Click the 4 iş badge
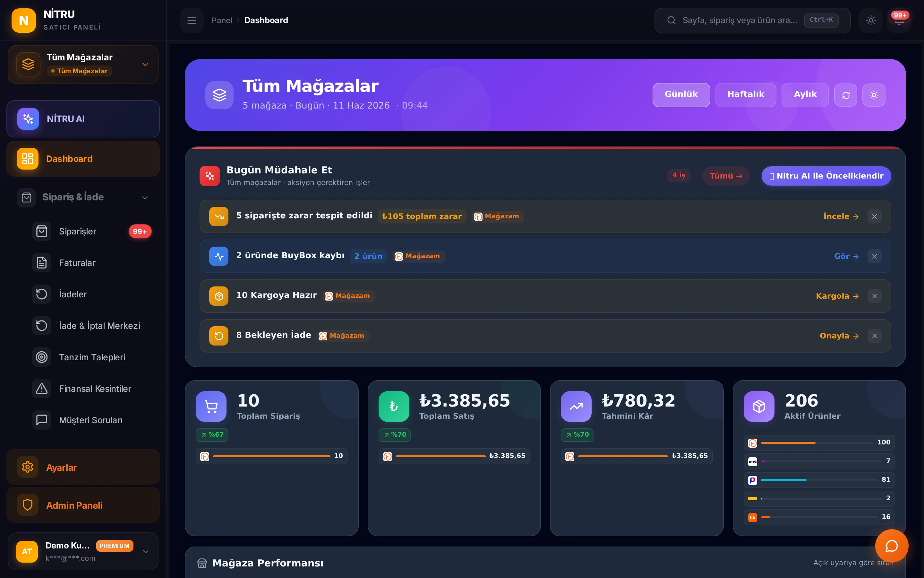This screenshot has height=578, width=924. pos(679,175)
